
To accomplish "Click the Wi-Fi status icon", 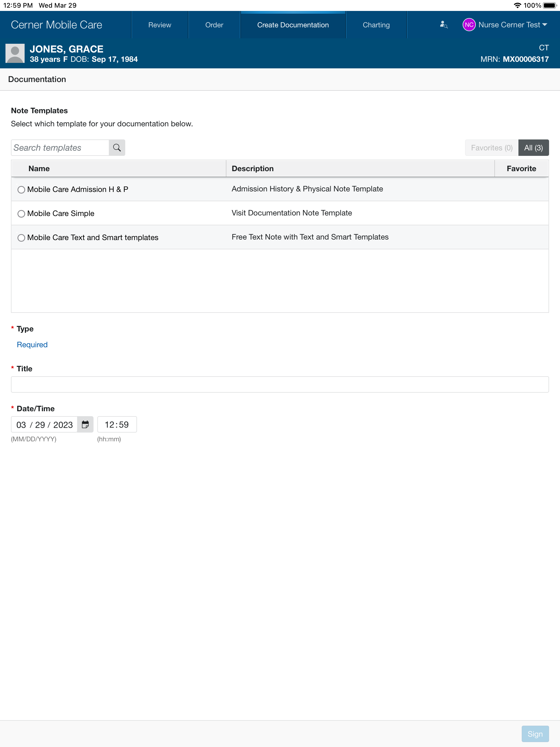I will (x=517, y=5).
